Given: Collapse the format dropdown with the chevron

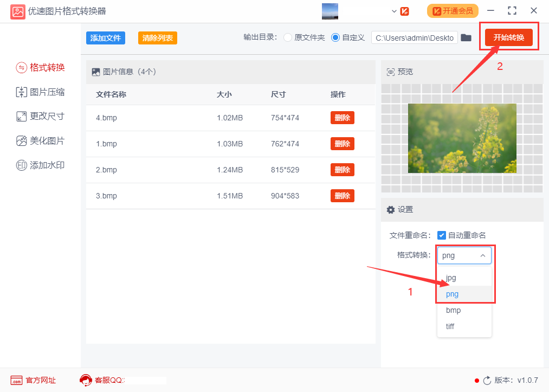Looking at the screenshot, I should 482,255.
